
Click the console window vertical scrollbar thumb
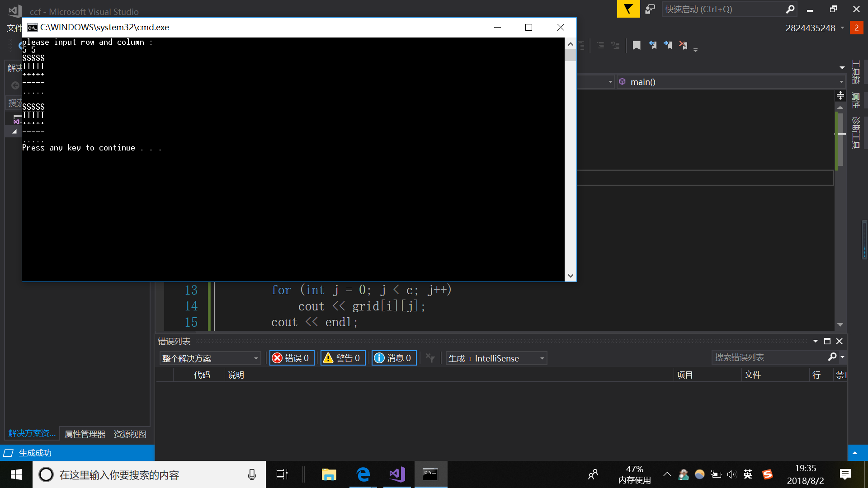pos(571,55)
